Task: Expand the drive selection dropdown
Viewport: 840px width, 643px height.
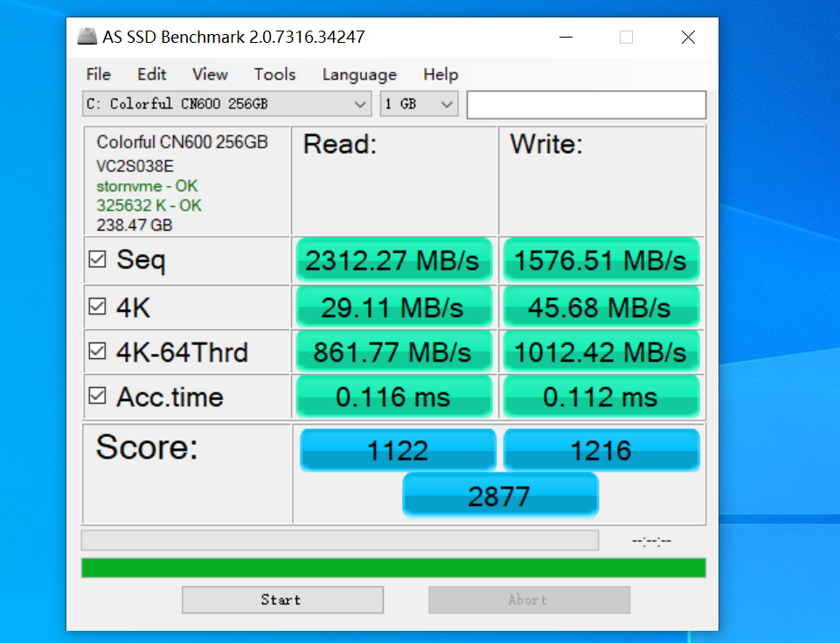Action: 227,104
